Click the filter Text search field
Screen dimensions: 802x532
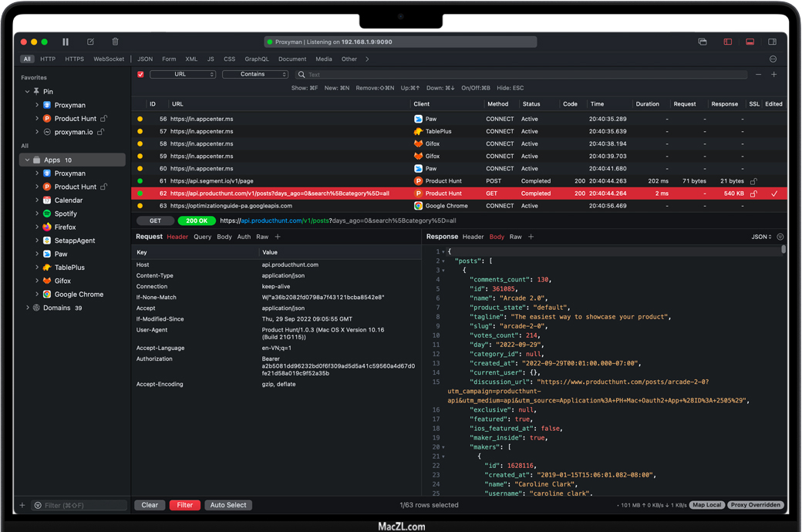[524, 75]
